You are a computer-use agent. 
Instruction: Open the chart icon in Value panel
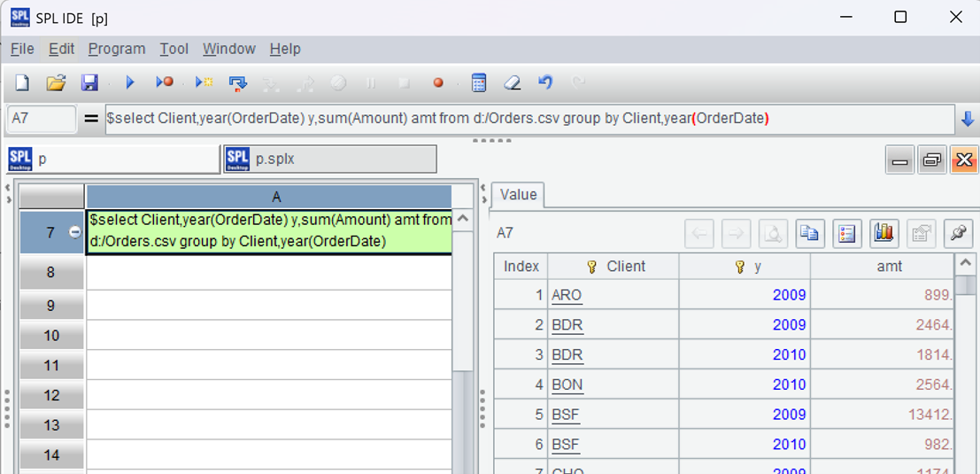884,233
